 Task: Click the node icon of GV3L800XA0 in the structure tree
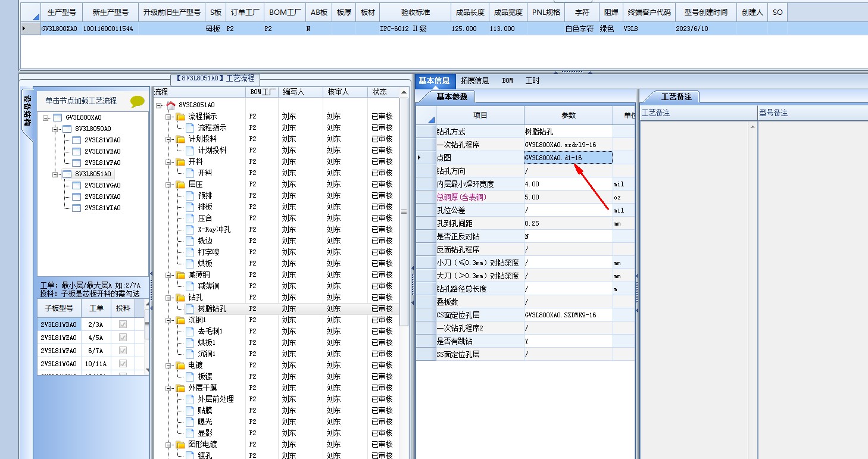pyautogui.click(x=57, y=118)
